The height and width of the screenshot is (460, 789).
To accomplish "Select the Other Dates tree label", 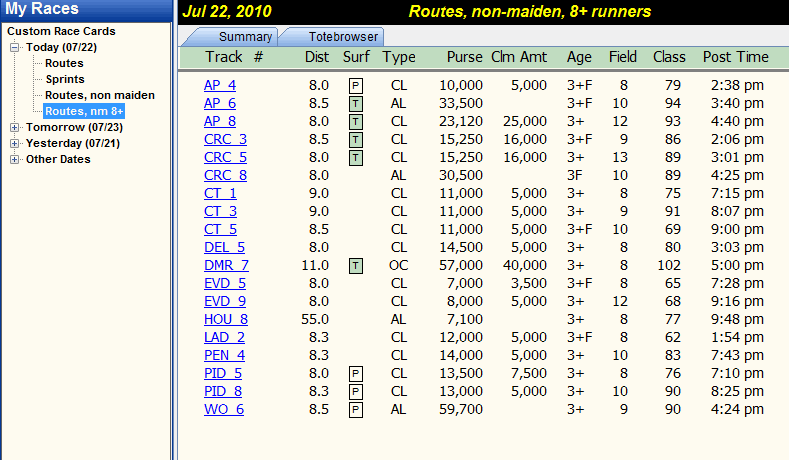I will point(58,160).
